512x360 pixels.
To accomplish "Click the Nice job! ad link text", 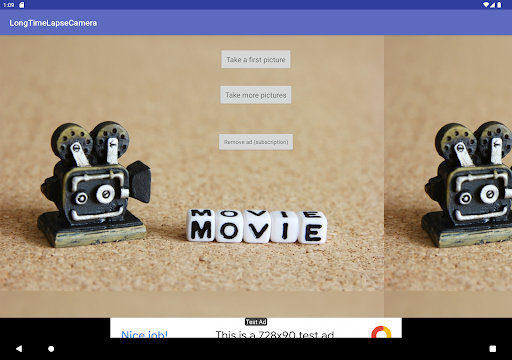I will [x=144, y=334].
